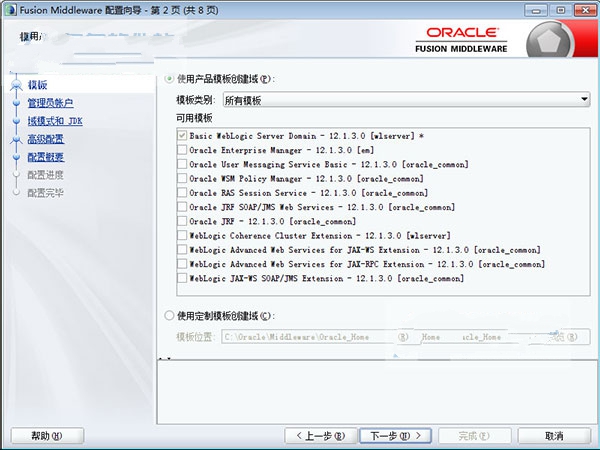Open the 配置概要 step link
The image size is (600, 450).
pyautogui.click(x=46, y=157)
